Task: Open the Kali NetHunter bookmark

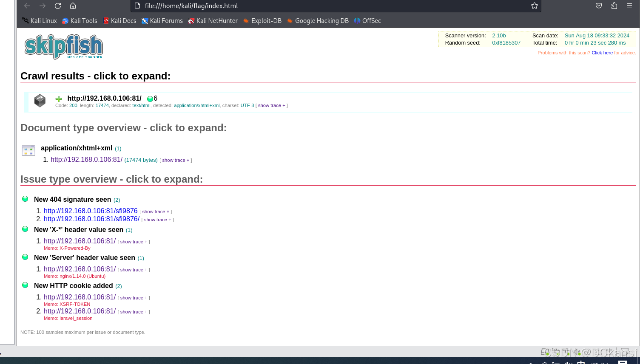Action: tap(213, 21)
